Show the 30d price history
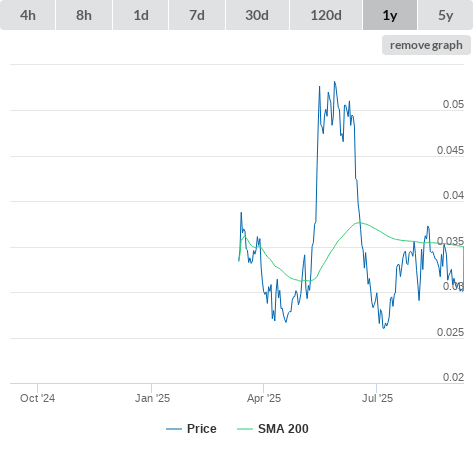474x455 pixels. pos(257,15)
